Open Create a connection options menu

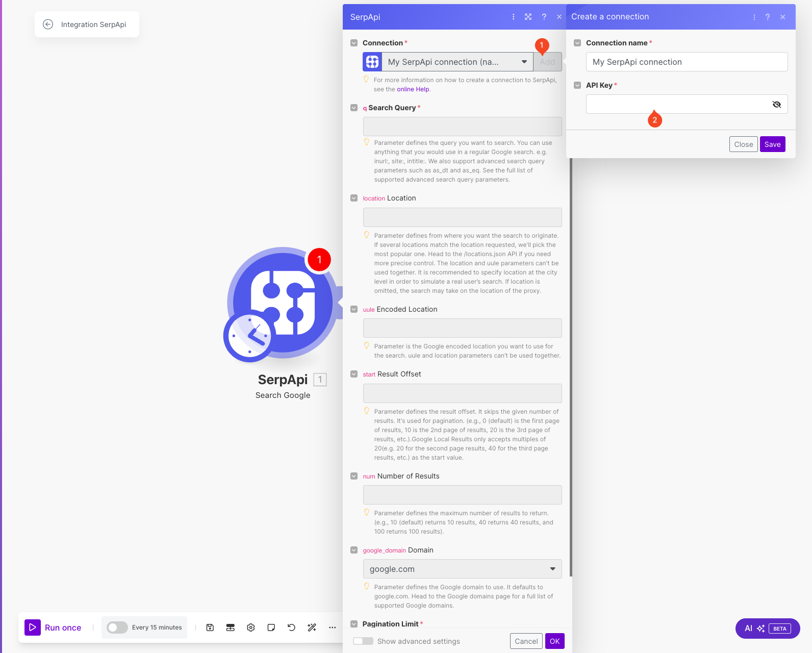(x=754, y=17)
